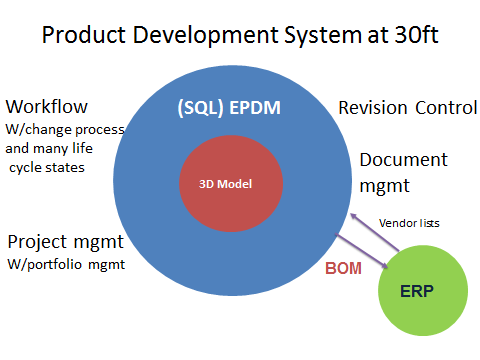Select the 30ft text in the title
Viewport: 480px width, 360px height.
pyautogui.click(x=417, y=35)
